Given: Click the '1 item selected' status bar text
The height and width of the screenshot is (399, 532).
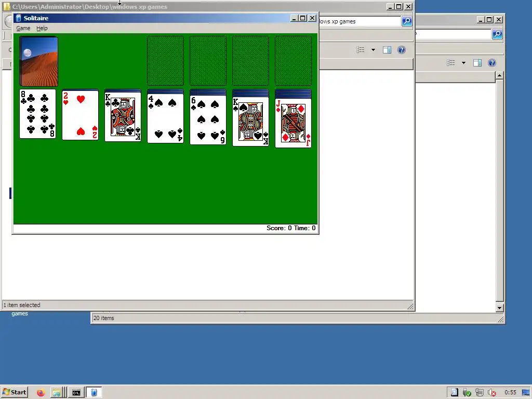Looking at the screenshot, I should (22, 305).
